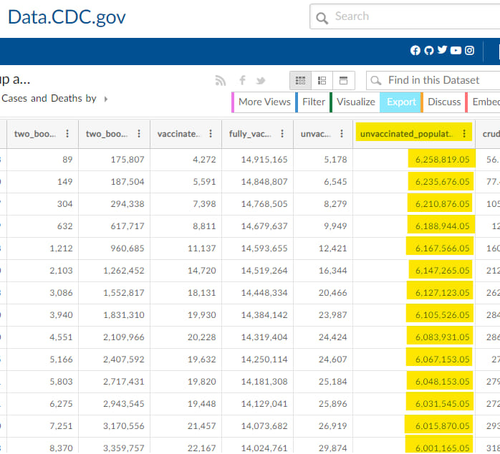Open the Instagram icon in blue header
Viewport: 500px width, 454px height.
coord(469,50)
